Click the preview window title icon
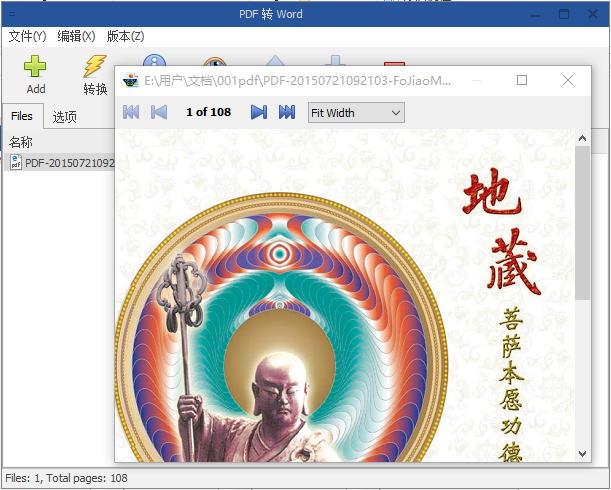The width and height of the screenshot is (611, 490). (131, 81)
